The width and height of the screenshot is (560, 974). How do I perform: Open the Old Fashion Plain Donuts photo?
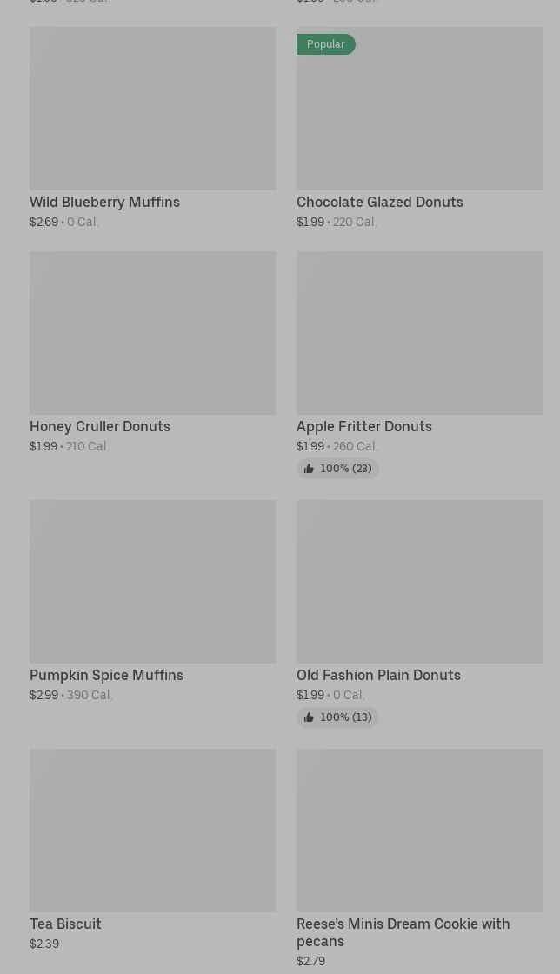click(x=419, y=581)
